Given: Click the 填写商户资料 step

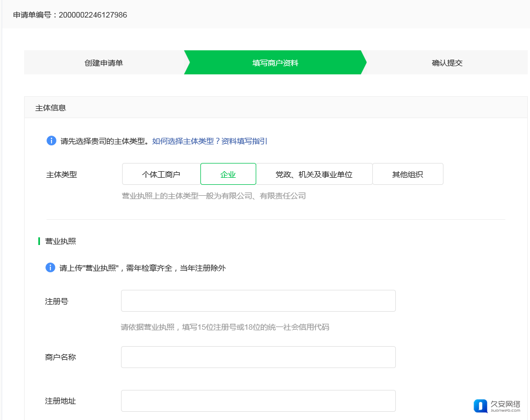Looking at the screenshot, I should [275, 63].
